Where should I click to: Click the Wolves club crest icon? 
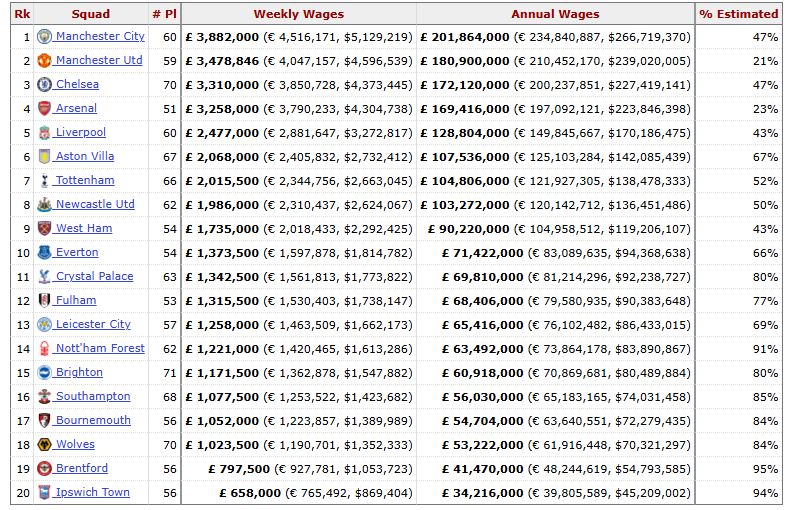44,445
